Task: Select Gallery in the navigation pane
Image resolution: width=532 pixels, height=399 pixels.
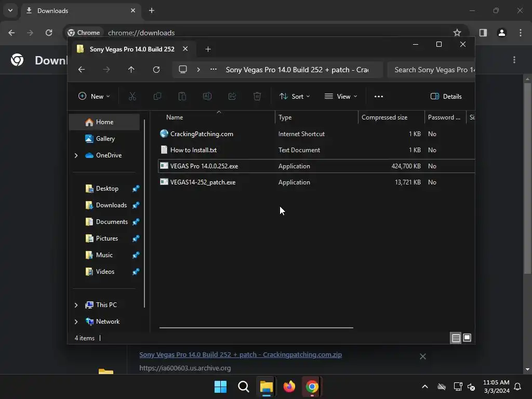Action: pyautogui.click(x=104, y=139)
